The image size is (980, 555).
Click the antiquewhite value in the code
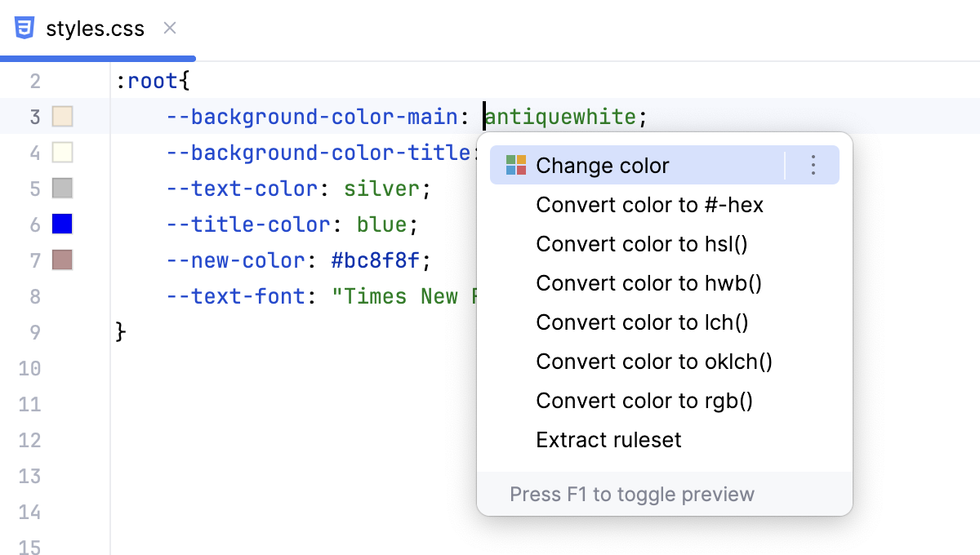coord(560,116)
